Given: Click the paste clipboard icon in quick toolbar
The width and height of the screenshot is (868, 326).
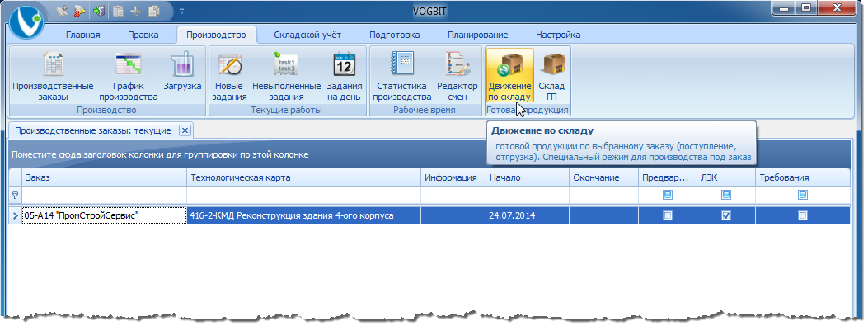Looking at the screenshot, I should pyautogui.click(x=118, y=11).
